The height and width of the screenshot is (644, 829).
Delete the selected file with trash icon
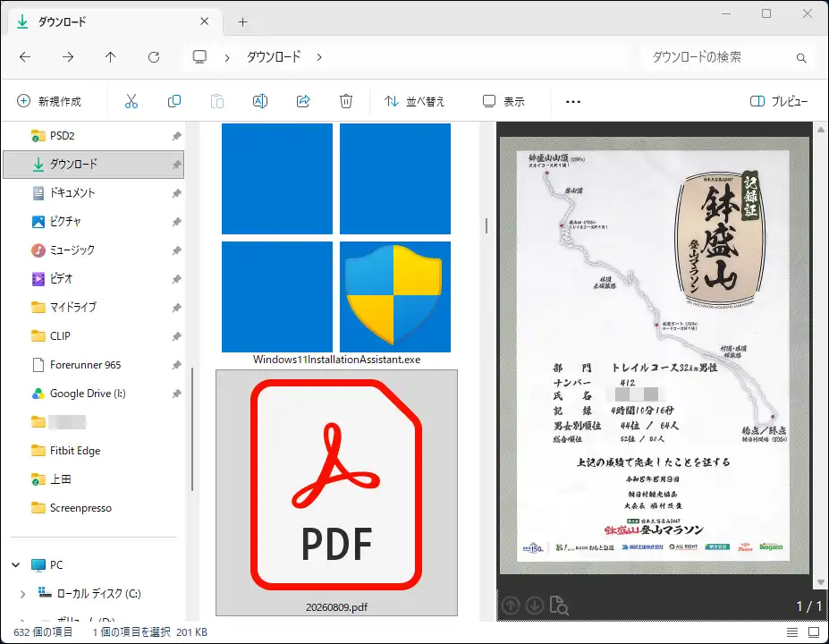click(346, 101)
